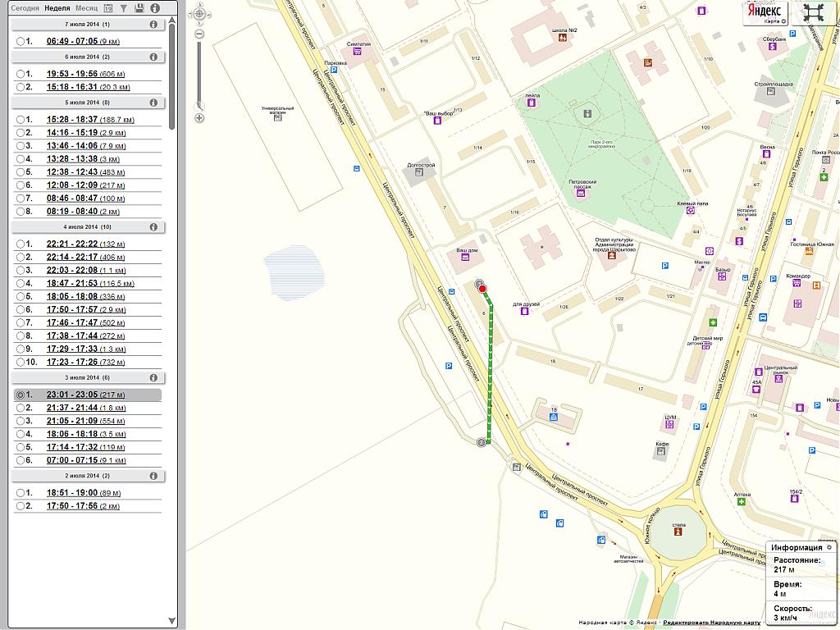The image size is (840, 630).
Task: Click the стела monument icon in roundabout
Action: pyautogui.click(x=678, y=532)
